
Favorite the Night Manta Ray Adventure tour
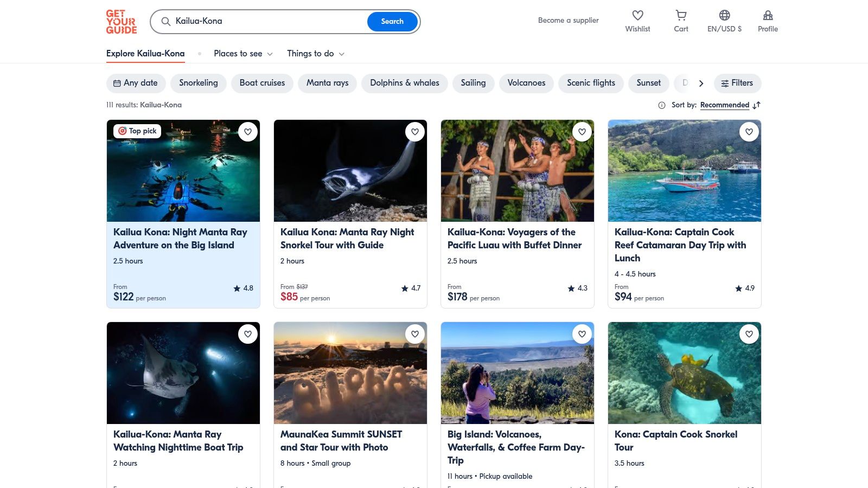[248, 132]
